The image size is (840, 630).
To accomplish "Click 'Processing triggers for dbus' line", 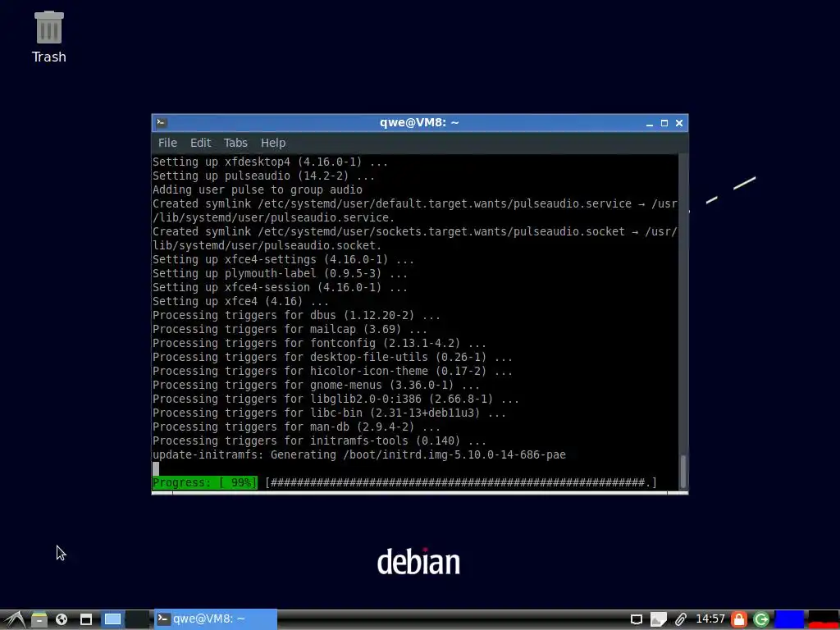I will (296, 315).
